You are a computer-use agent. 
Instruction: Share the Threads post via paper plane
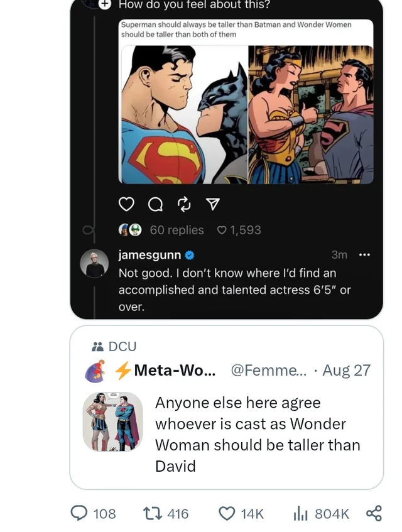coord(213,204)
